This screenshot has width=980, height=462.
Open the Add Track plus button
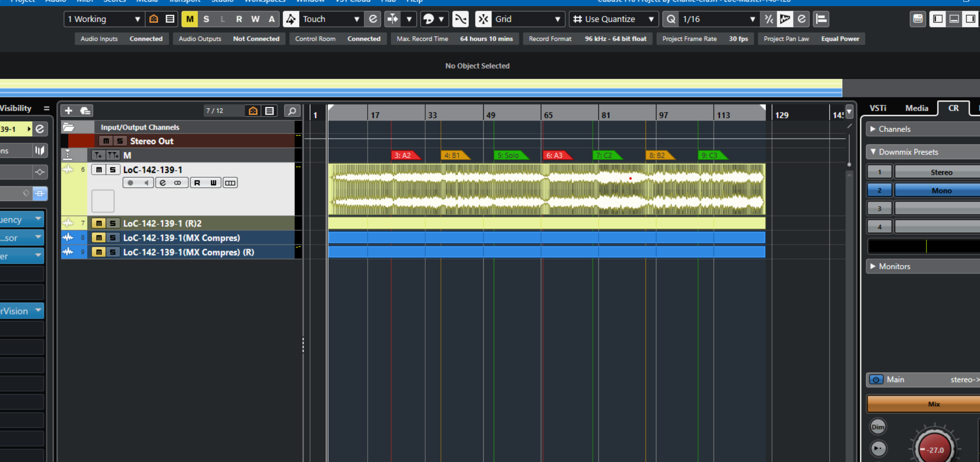click(x=68, y=111)
